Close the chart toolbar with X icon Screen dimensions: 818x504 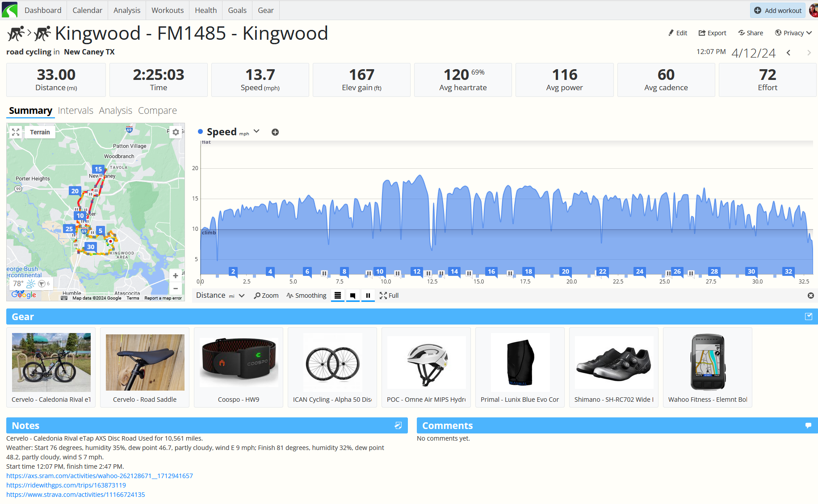[x=811, y=296]
